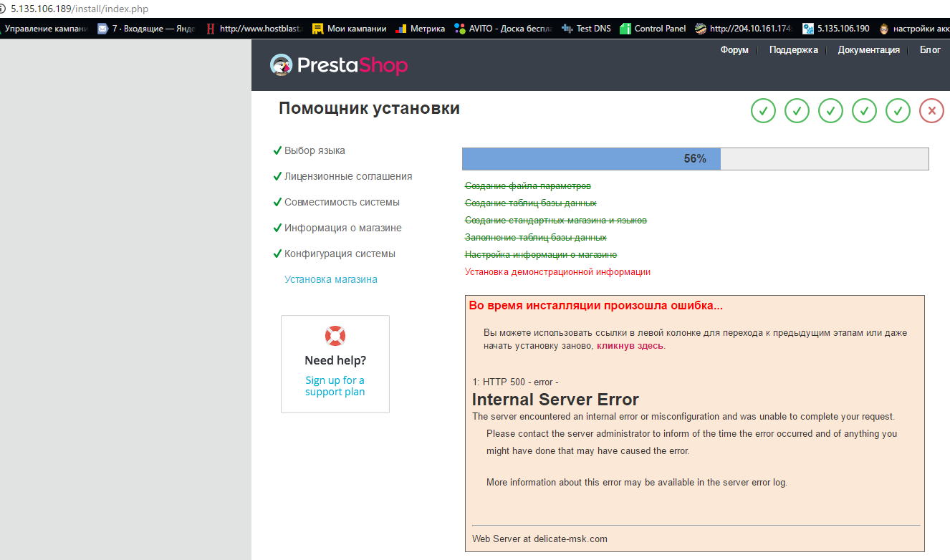Viewport: 950px width, 560px height.
Task: Click the fifth green check step circle
Action: click(x=898, y=110)
